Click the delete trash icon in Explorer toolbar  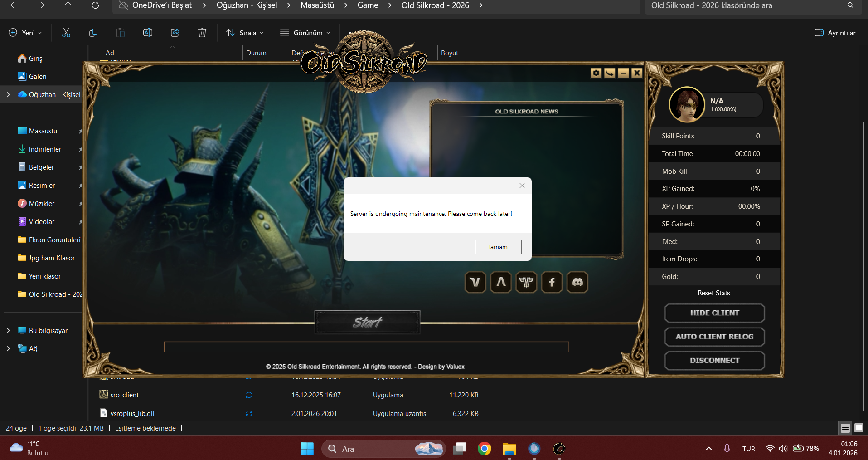point(202,33)
